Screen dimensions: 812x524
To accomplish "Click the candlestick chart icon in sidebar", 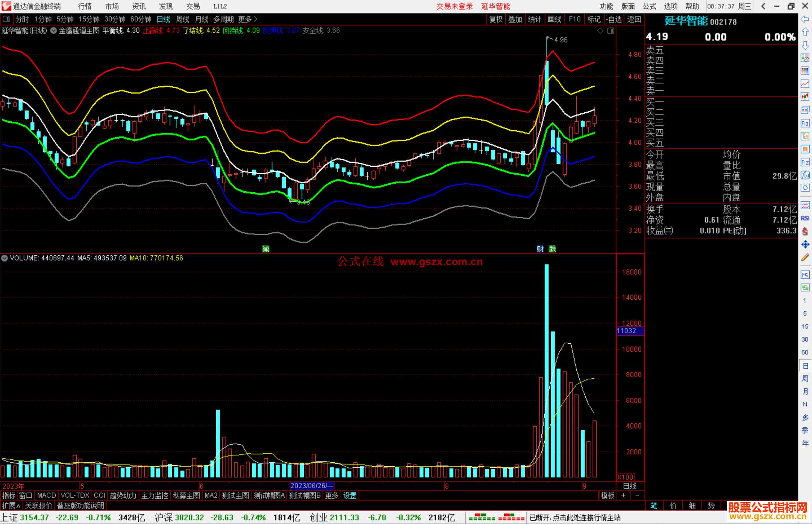I will pos(805,97).
